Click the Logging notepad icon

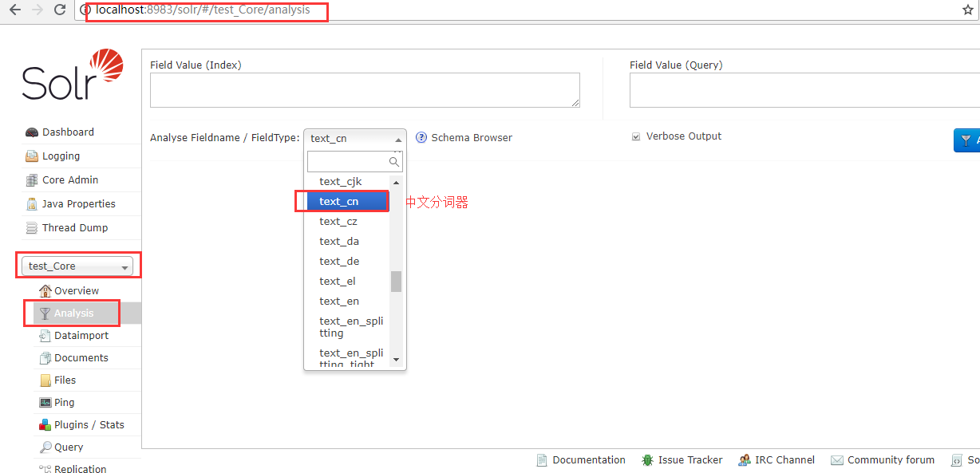[32, 156]
